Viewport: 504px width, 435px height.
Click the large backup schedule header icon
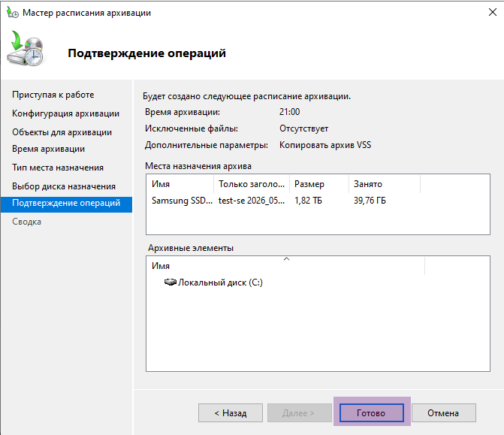(x=26, y=48)
